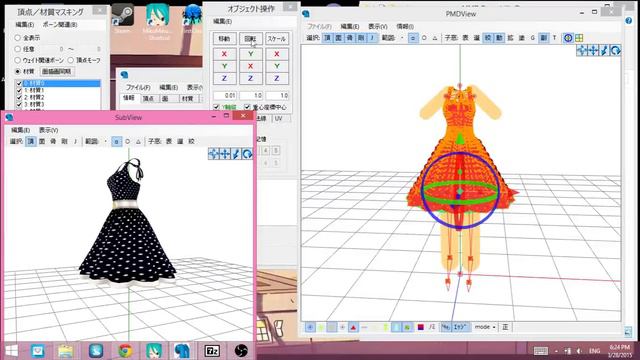The height and width of the screenshot is (360, 640).
Task: Choose box selection range in SubView
Action: 116,141
